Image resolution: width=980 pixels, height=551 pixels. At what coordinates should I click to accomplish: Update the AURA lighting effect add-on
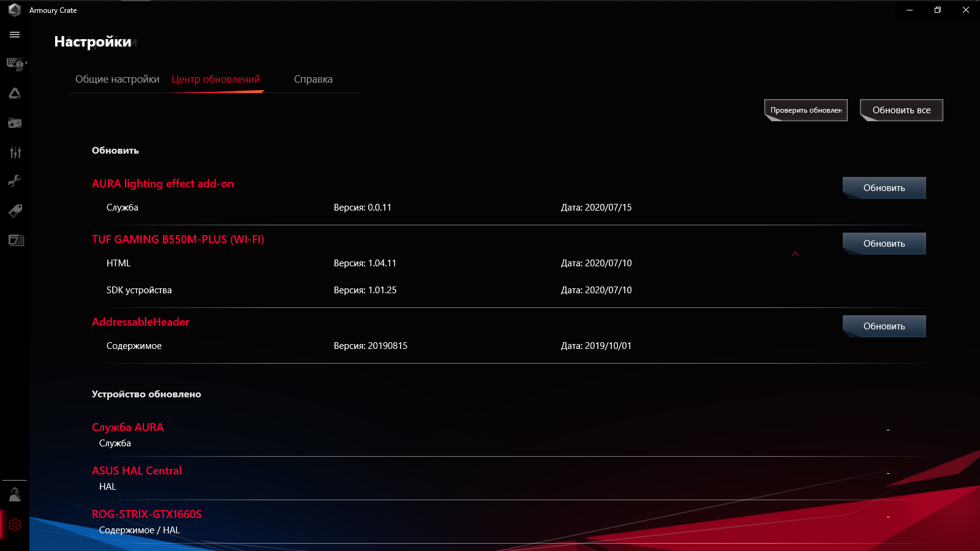(884, 188)
